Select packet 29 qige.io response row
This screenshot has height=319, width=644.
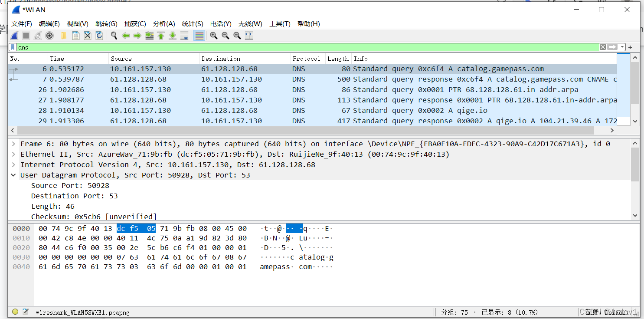(x=312, y=121)
